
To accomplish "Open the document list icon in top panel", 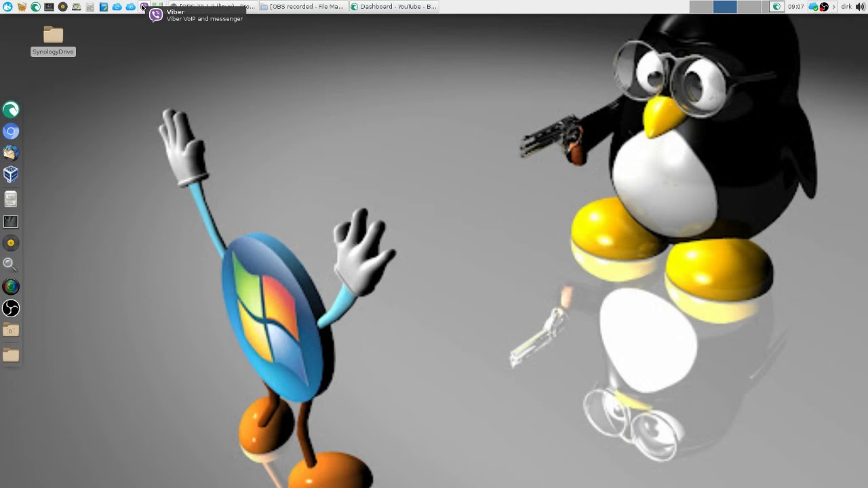I will [90, 7].
